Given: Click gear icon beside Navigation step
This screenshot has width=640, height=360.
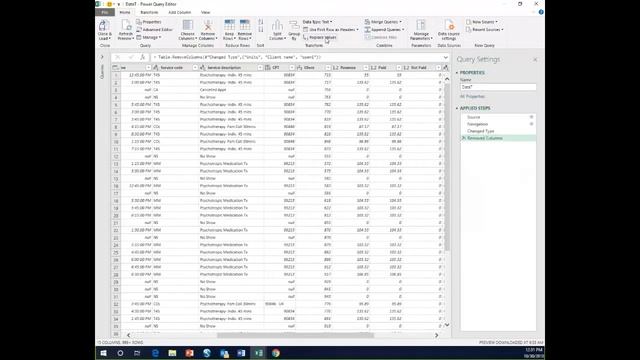Looking at the screenshot, I should (531, 124).
